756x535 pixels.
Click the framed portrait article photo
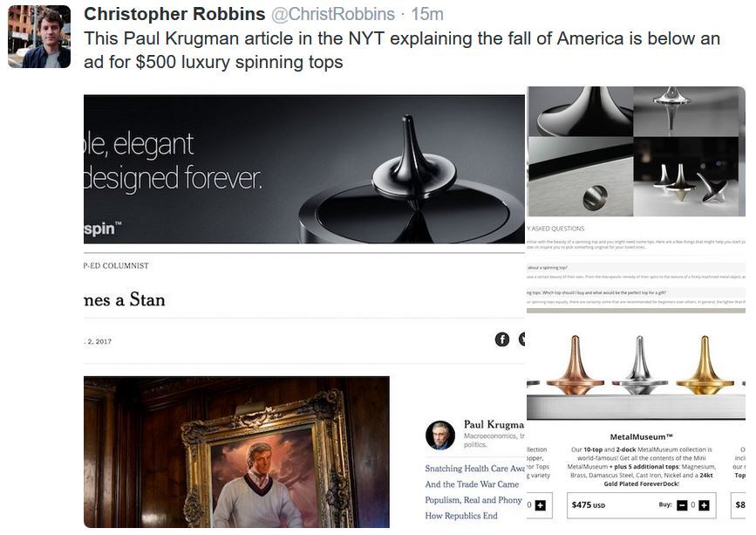[x=236, y=451]
